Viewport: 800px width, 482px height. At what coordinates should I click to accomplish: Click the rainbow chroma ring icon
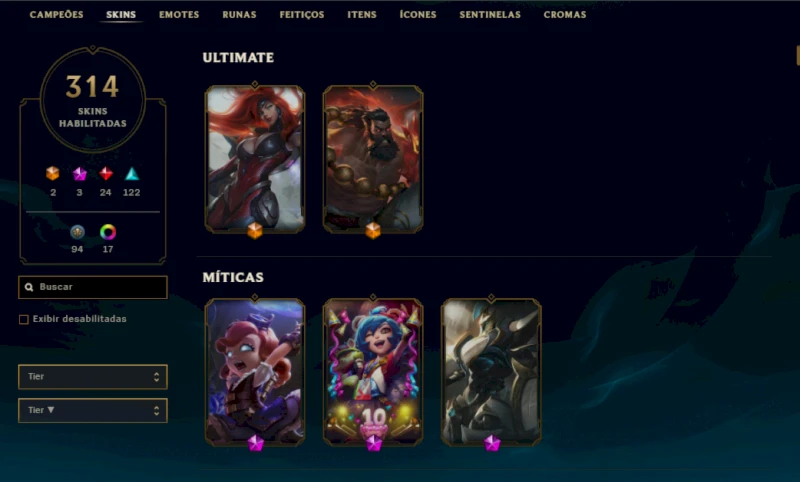point(108,232)
